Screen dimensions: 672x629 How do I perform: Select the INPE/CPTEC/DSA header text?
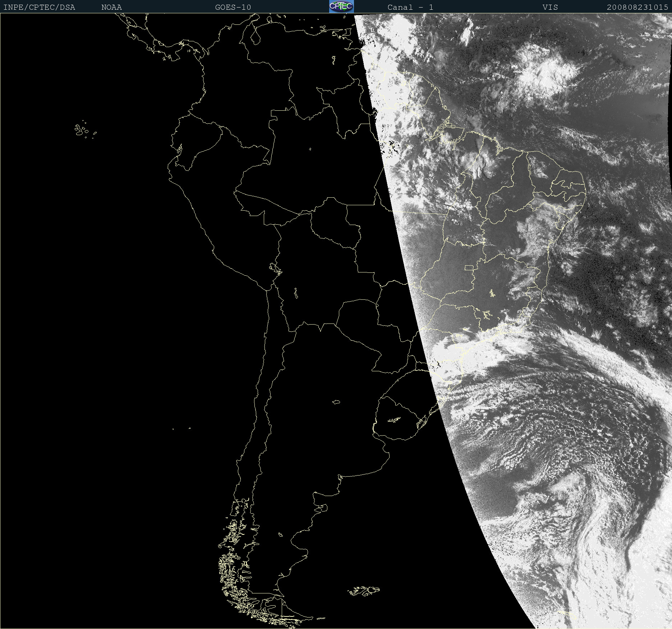point(39,7)
